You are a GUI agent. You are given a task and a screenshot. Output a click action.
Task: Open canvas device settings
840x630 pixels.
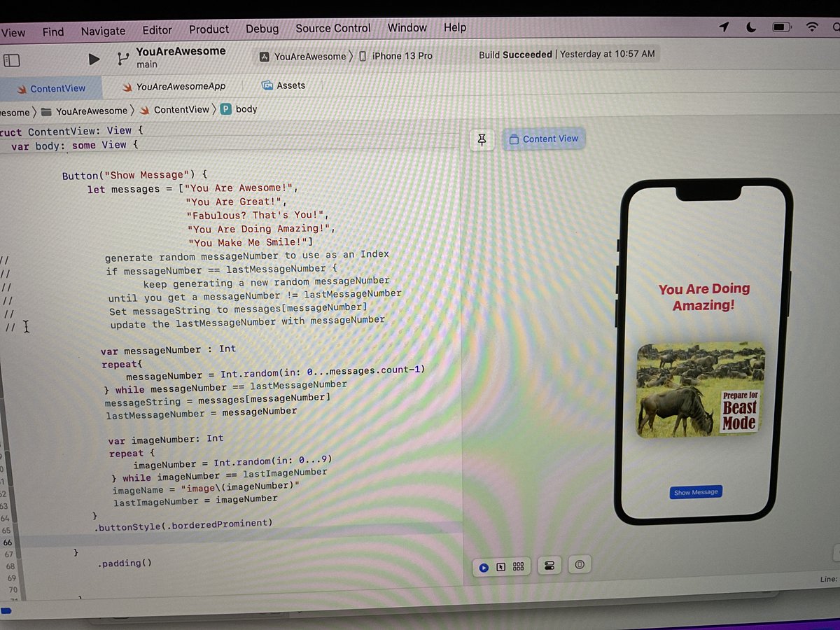pos(549,566)
